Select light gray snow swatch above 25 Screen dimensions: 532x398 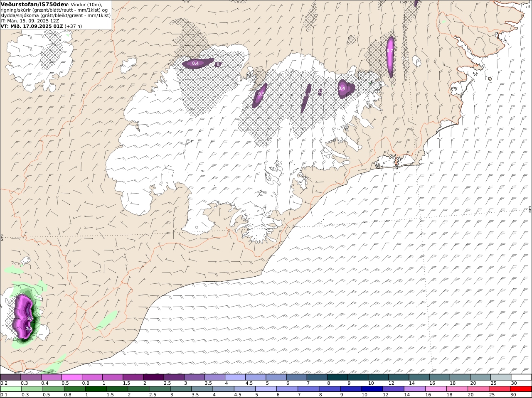500,377
